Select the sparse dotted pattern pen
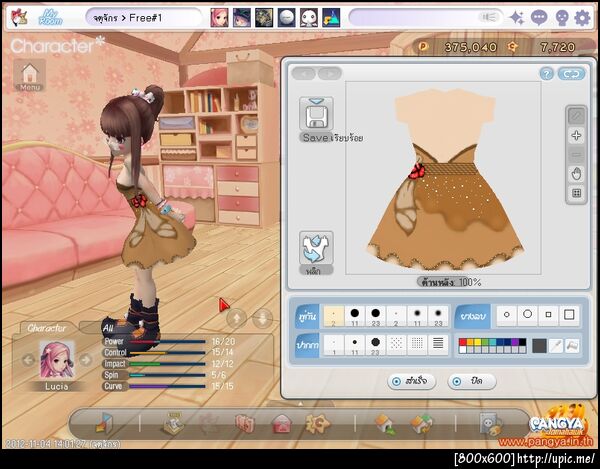Screen dimensions: 600x469 tap(396, 344)
